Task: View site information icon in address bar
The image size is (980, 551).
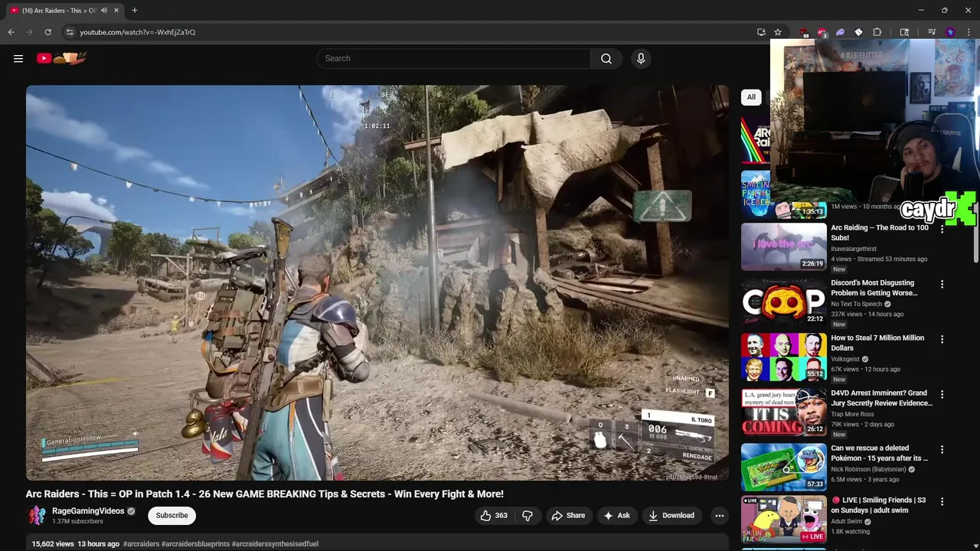Action: point(70,32)
